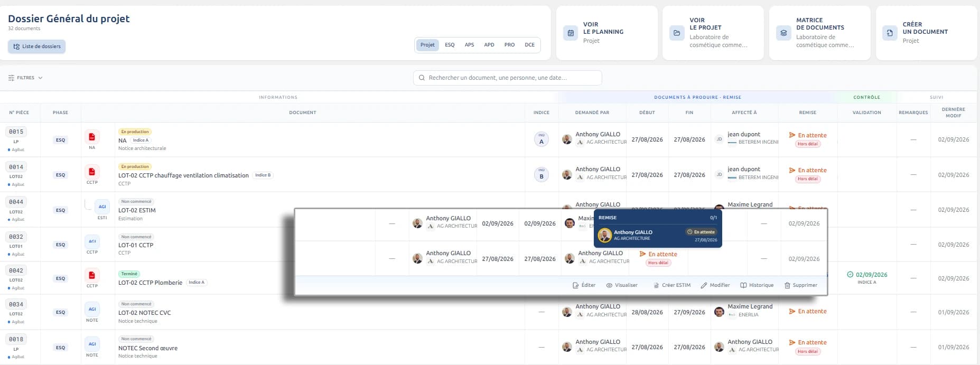Click the En attente status badge in Remise popup
The width and height of the screenshot is (980, 365).
(x=701, y=232)
